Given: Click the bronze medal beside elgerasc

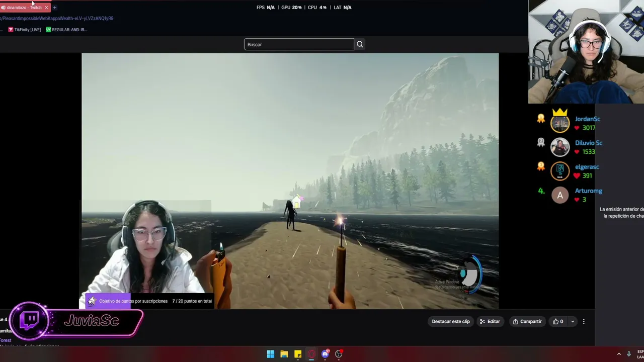Looking at the screenshot, I should [x=541, y=166].
